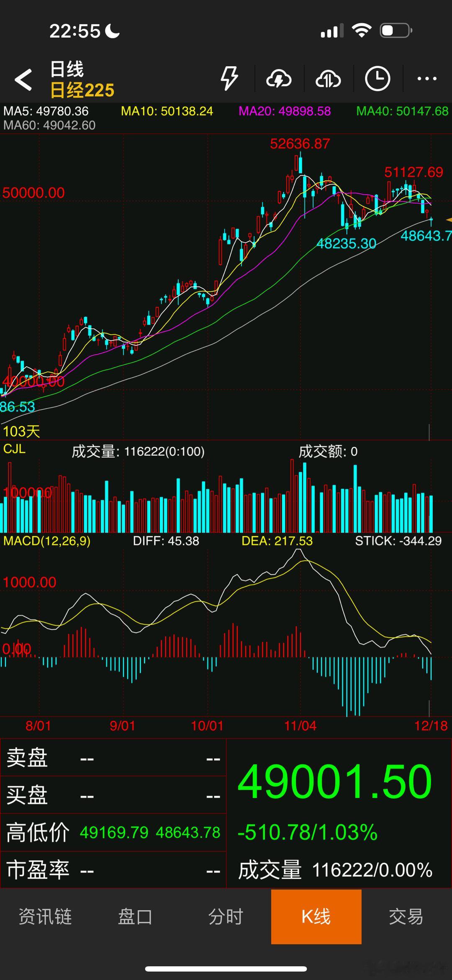Viewport: 452px width, 980px height.
Task: Tap the MA5: 49780.36 indicator label
Action: tap(46, 111)
